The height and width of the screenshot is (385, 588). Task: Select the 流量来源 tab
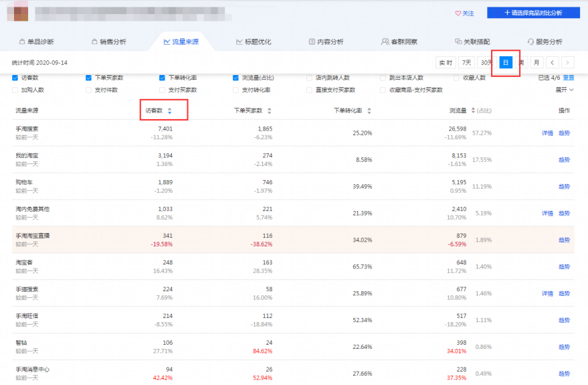(181, 42)
